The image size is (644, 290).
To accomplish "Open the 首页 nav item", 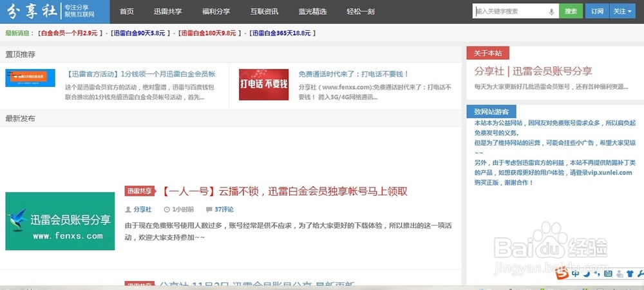I will tap(126, 12).
